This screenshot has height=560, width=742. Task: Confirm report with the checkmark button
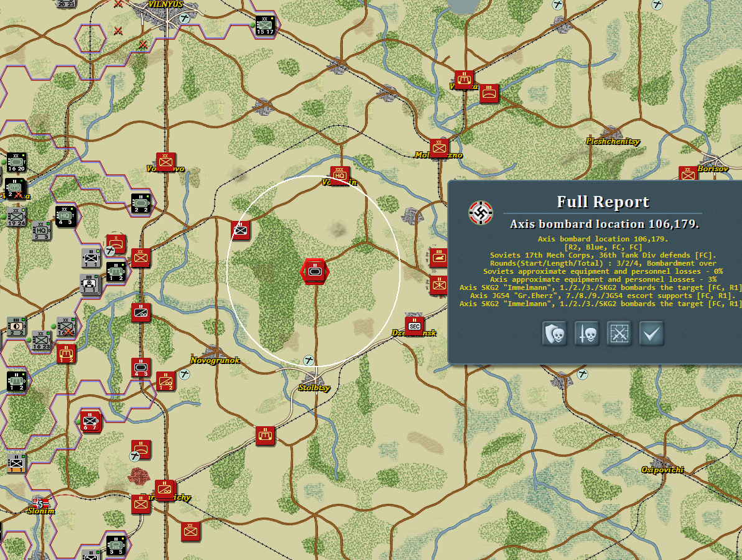pyautogui.click(x=651, y=334)
